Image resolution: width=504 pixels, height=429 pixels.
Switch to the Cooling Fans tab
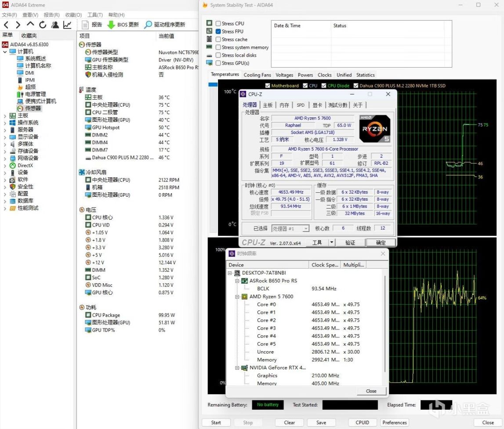[257, 75]
